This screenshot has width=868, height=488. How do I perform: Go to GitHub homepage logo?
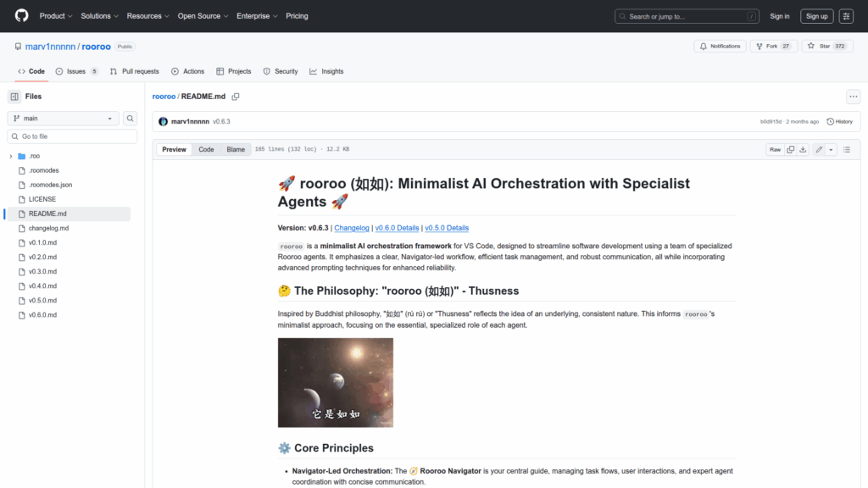click(x=21, y=16)
